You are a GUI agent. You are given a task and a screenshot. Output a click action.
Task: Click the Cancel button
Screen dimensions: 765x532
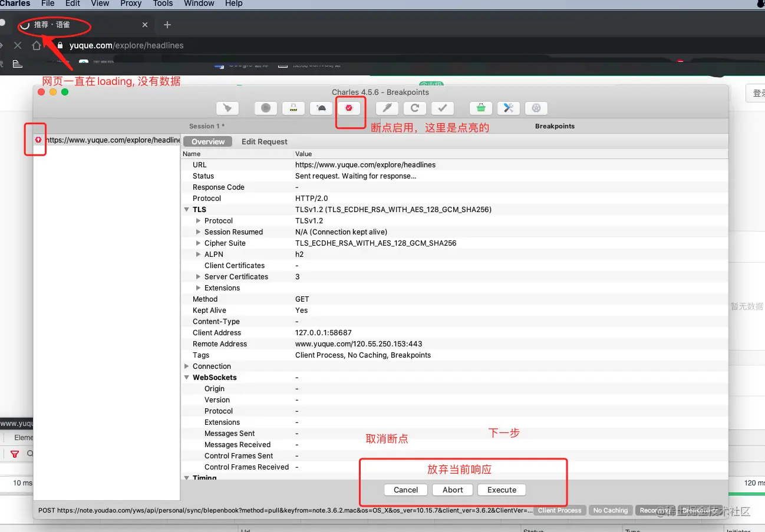[406, 490]
